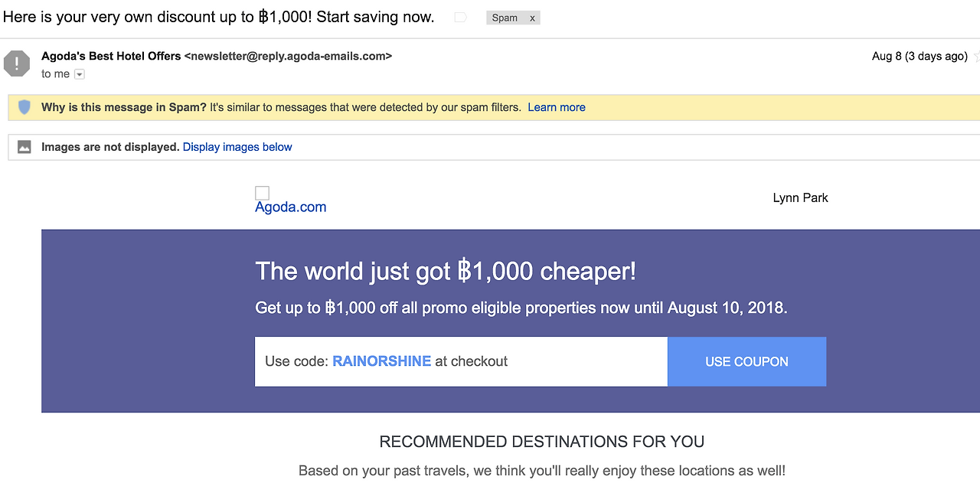Click the USE COUPON button
The width and height of the screenshot is (980, 486).
pyautogui.click(x=746, y=361)
